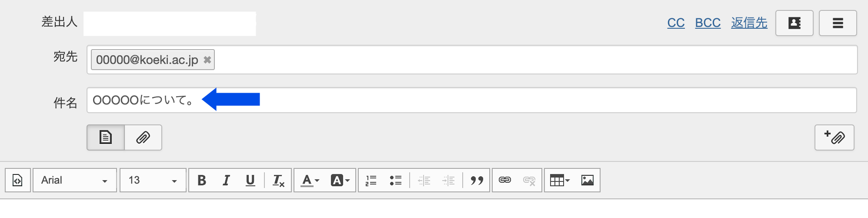Click the BCC link

708,23
